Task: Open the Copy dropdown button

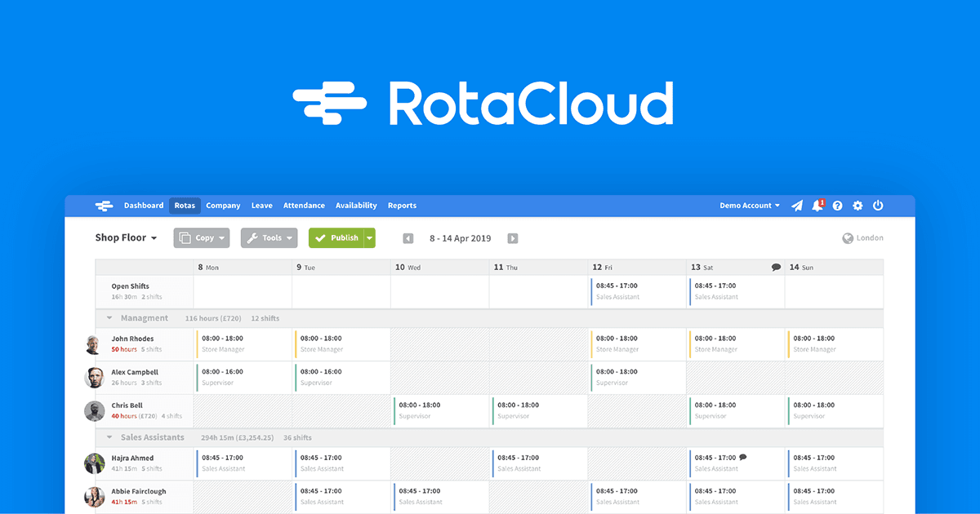Action: point(202,237)
